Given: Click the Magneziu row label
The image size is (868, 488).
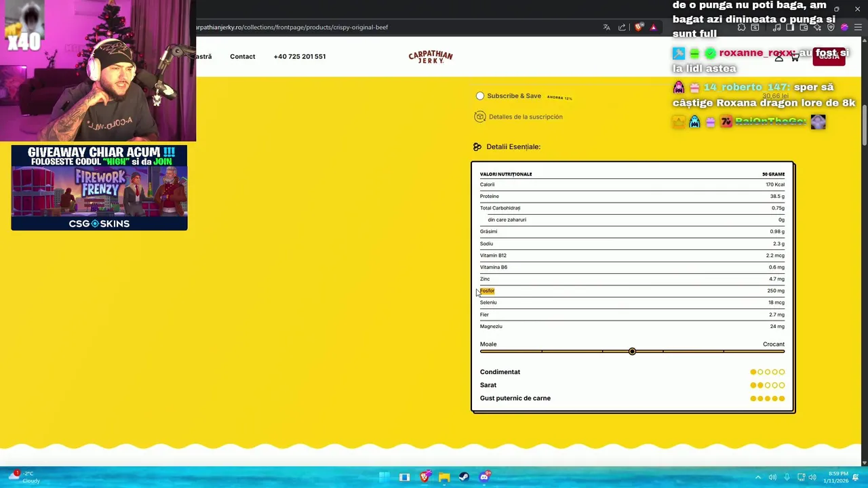Looking at the screenshot, I should [491, 326].
